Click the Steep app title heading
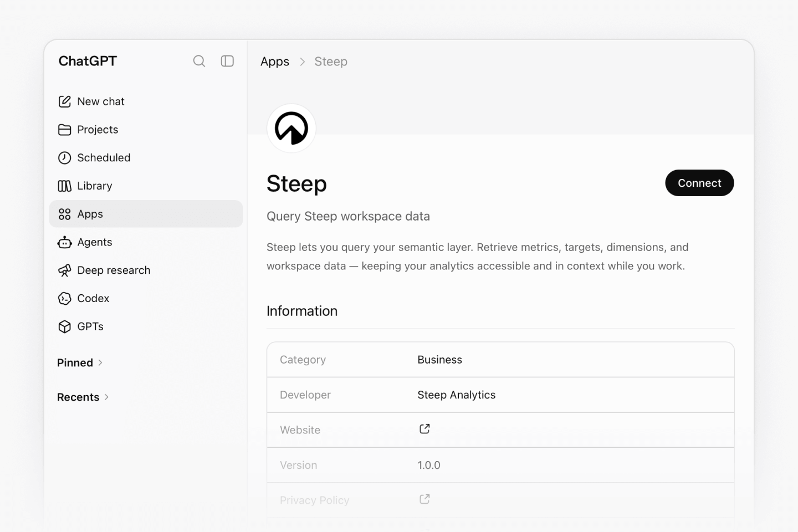The width and height of the screenshot is (798, 532). (296, 184)
